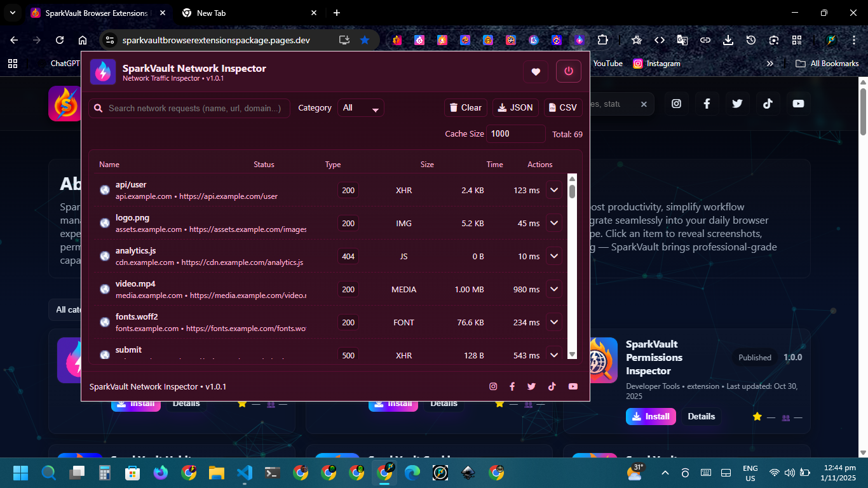Expand the api/user request row
868x488 pixels.
[x=554, y=190]
